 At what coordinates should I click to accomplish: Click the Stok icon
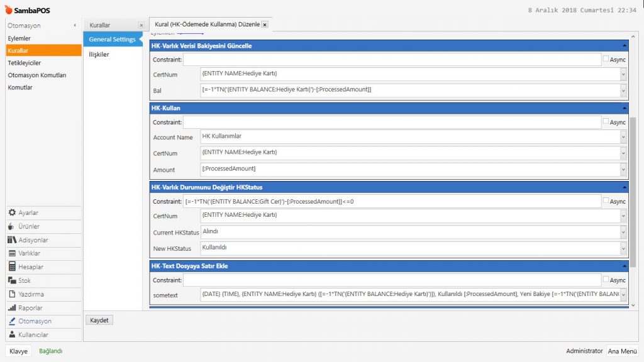(x=12, y=280)
